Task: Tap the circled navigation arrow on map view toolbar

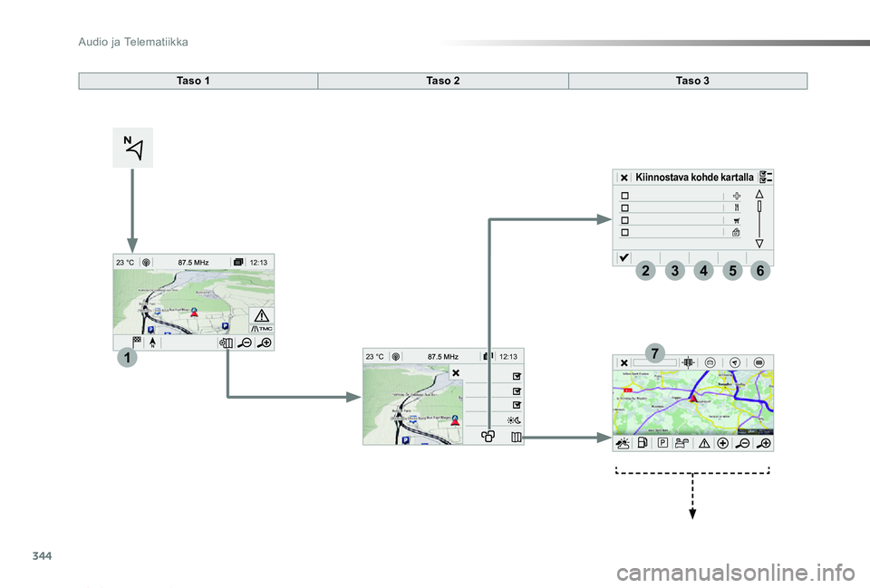Action: [735, 362]
